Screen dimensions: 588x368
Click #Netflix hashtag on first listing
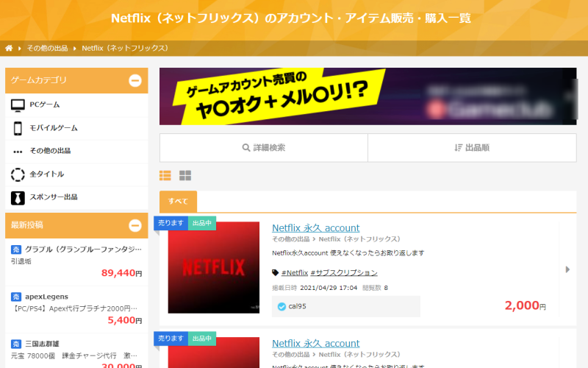pyautogui.click(x=295, y=273)
